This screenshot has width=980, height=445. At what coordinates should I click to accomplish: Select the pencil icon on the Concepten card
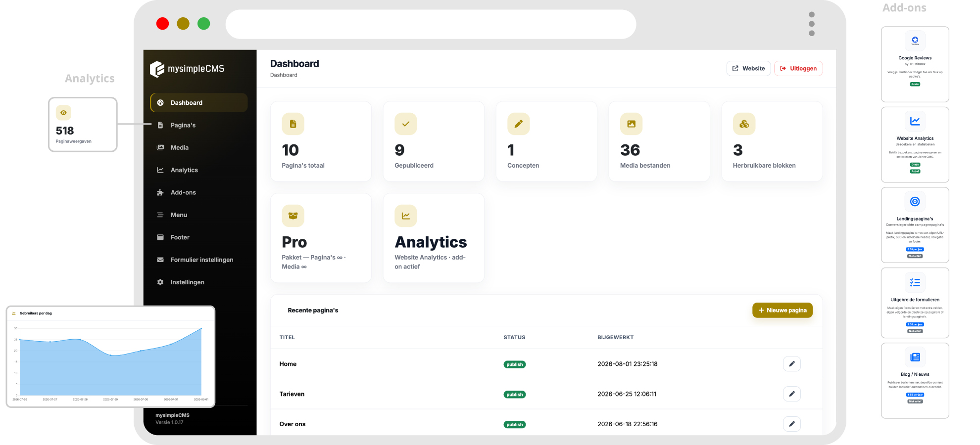(x=519, y=124)
